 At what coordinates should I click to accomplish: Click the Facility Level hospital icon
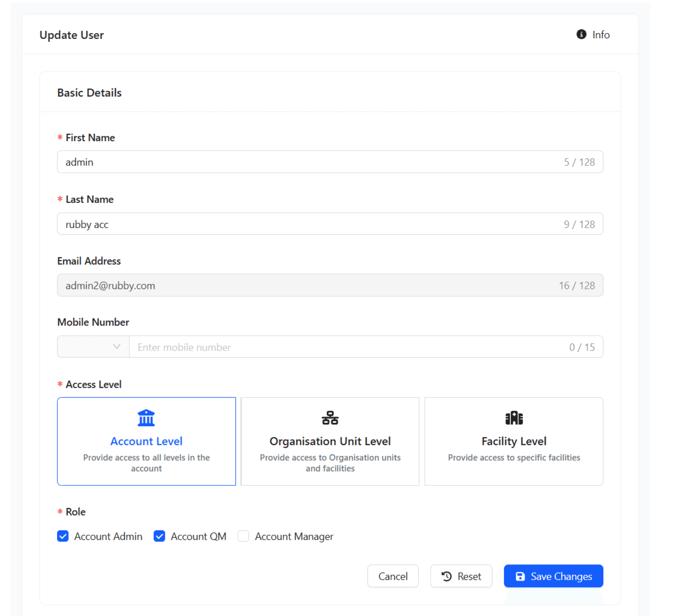click(514, 418)
